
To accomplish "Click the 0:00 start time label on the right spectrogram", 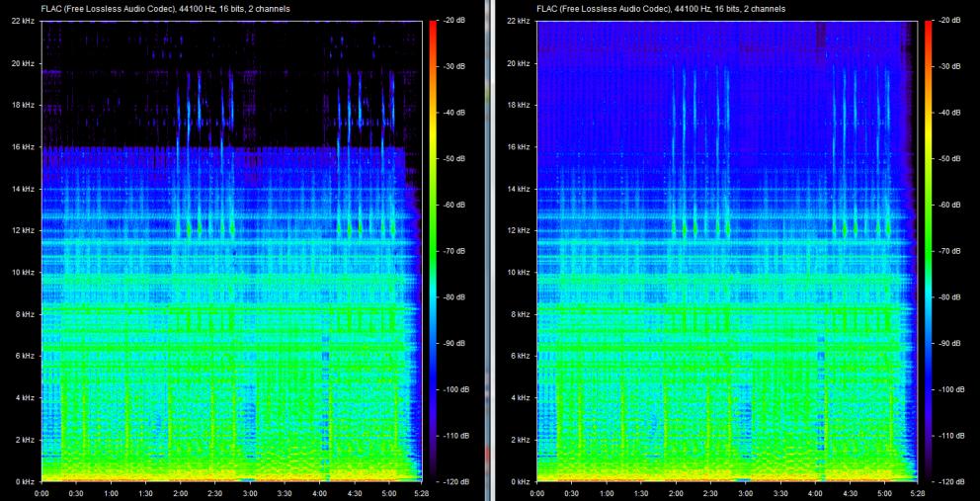I will coord(536,492).
